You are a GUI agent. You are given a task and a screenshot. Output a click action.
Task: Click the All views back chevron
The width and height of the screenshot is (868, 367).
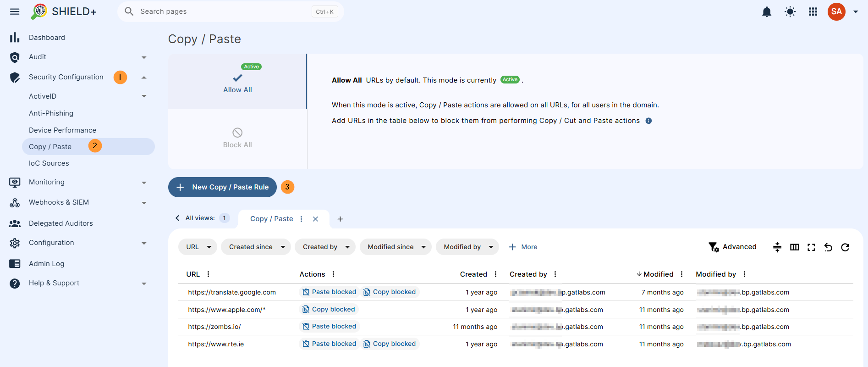click(x=177, y=218)
